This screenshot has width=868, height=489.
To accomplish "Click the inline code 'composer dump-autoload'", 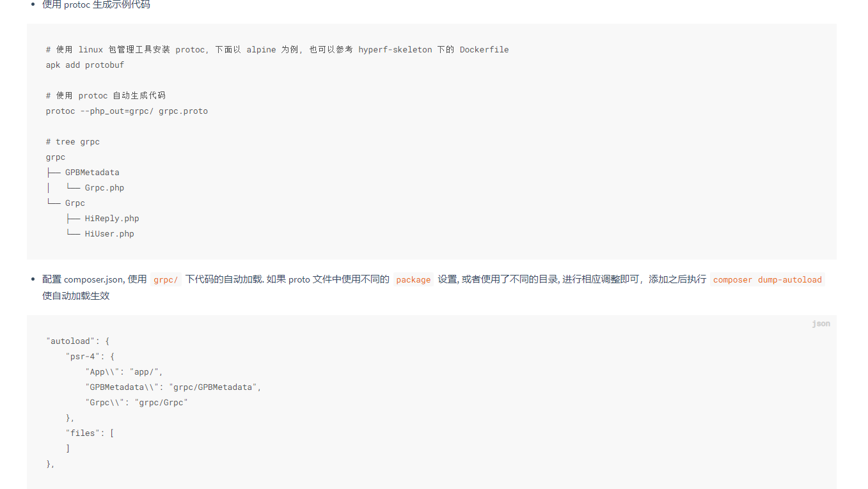I will pyautogui.click(x=767, y=279).
